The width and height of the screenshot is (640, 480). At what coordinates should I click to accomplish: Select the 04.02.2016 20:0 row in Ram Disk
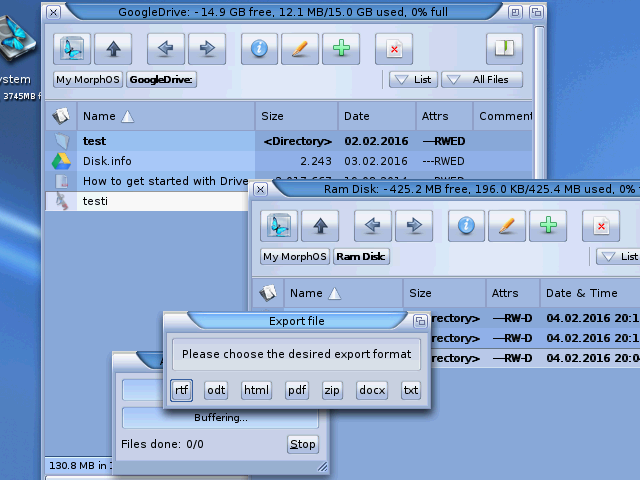(535, 358)
